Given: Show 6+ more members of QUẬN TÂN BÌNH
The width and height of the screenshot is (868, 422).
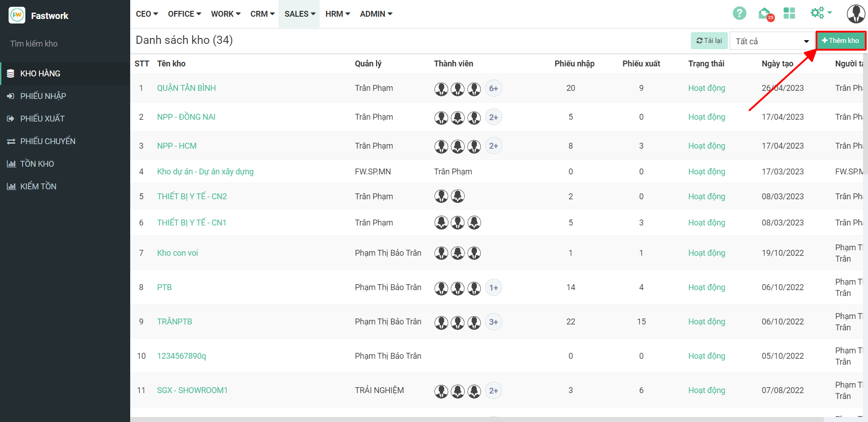Looking at the screenshot, I should point(493,89).
